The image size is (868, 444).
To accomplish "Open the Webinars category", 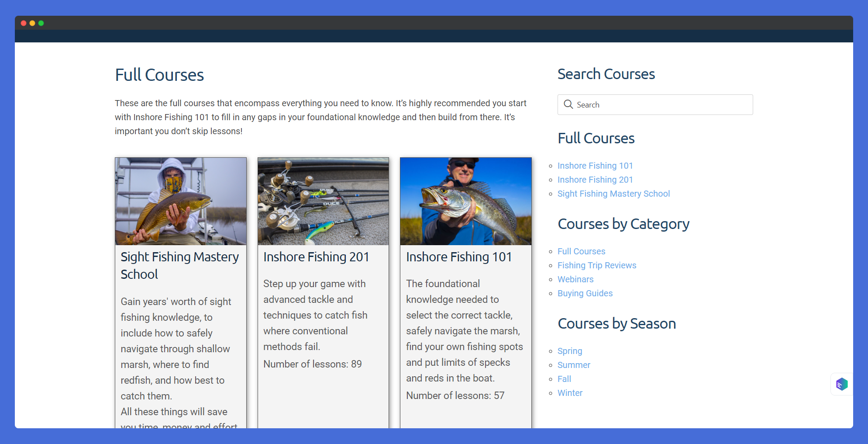I will pyautogui.click(x=575, y=279).
